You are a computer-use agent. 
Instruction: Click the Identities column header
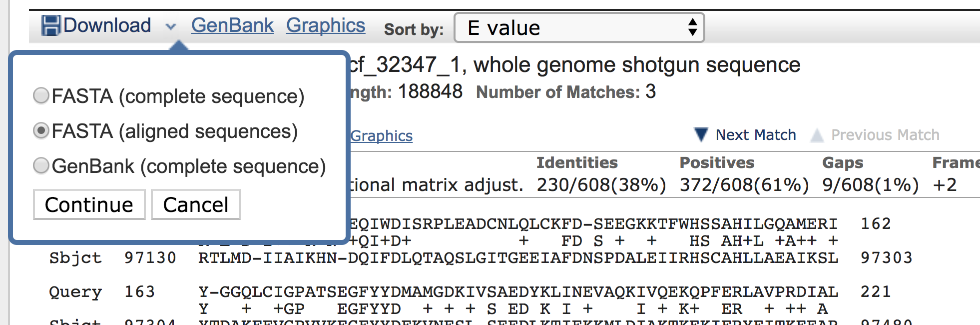(x=577, y=162)
